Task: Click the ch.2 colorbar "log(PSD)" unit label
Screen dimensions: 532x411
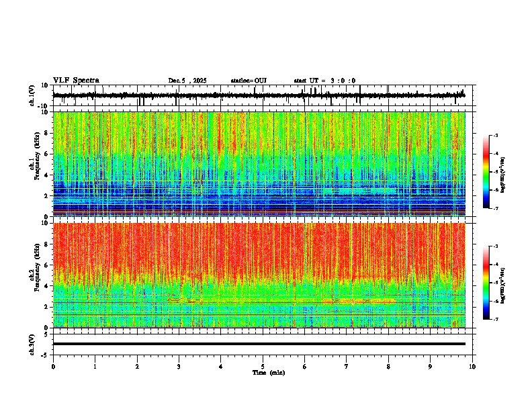Action: pos(502,286)
